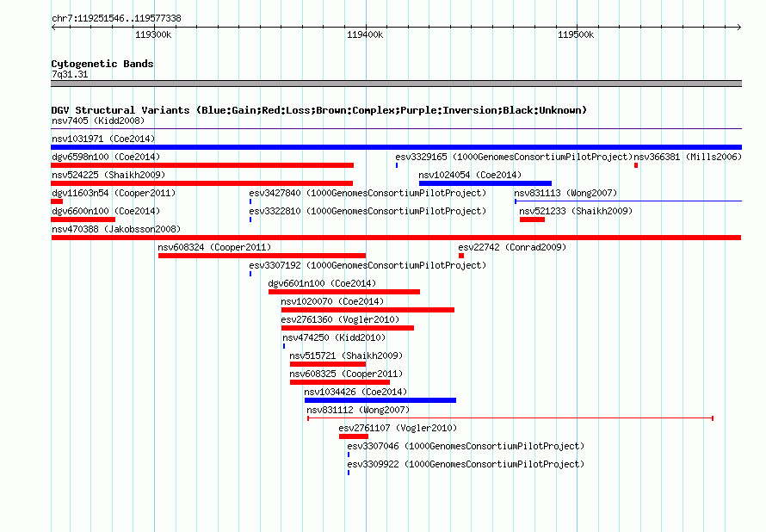Click the gray 7q31.31 cytogenetic band bar
Screen dimensions: 766x532
396,84
